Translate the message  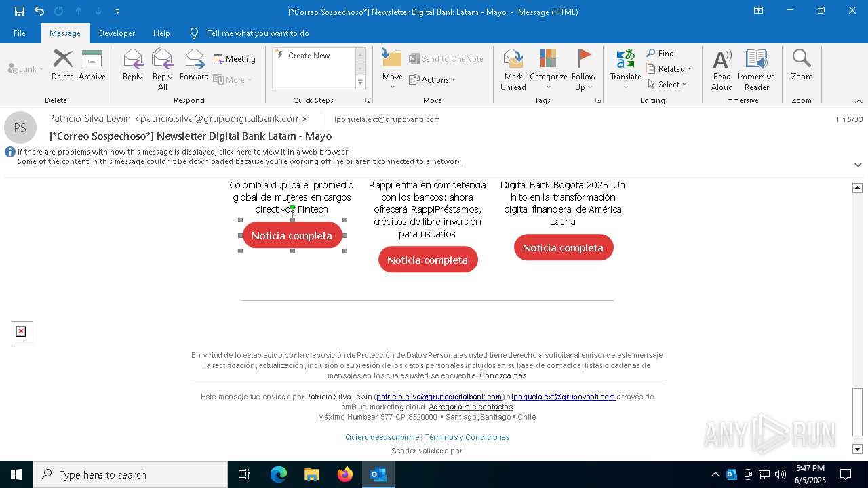[x=626, y=70]
